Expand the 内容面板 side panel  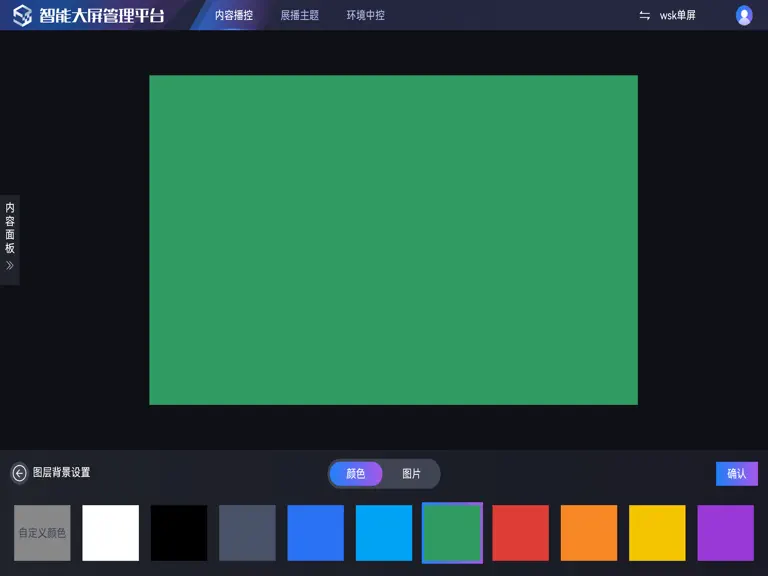point(10,240)
